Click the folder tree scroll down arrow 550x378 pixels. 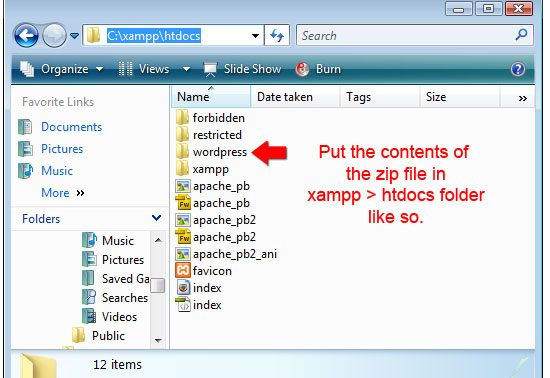(158, 340)
